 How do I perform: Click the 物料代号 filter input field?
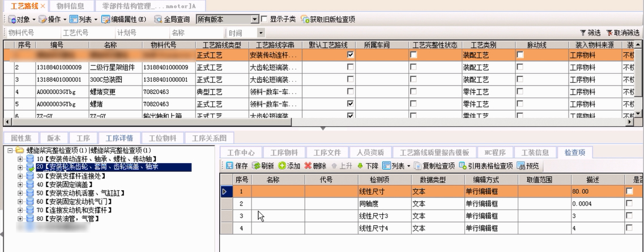28,33
